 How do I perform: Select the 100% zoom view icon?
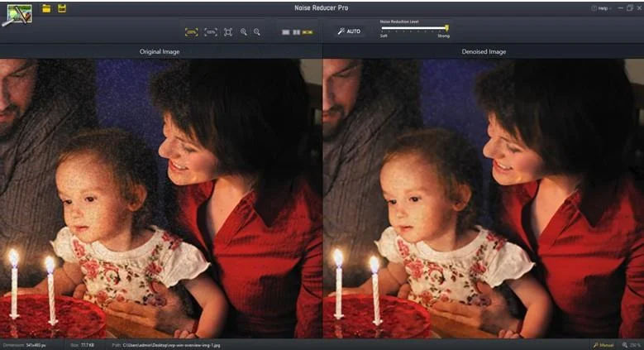click(211, 32)
